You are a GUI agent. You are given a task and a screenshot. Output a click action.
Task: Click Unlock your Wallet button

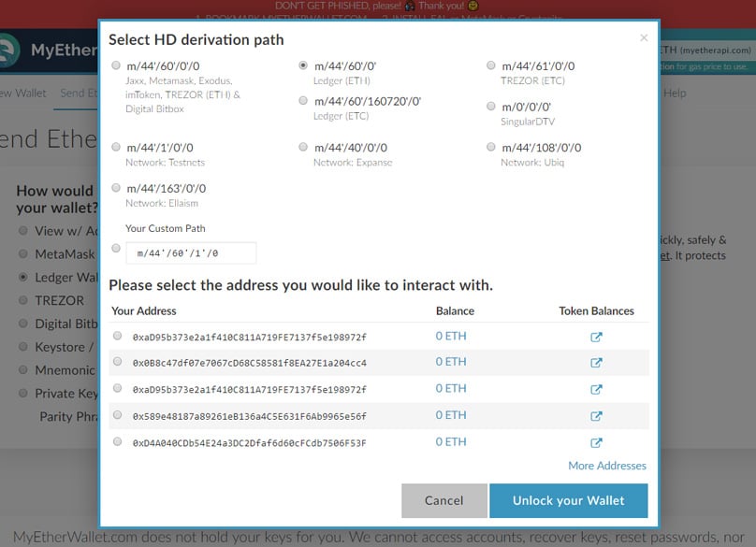tap(569, 501)
